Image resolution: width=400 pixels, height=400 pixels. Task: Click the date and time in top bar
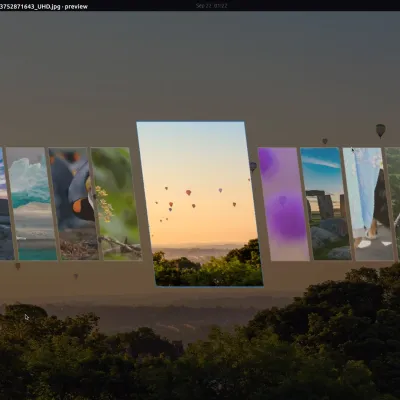(212, 6)
